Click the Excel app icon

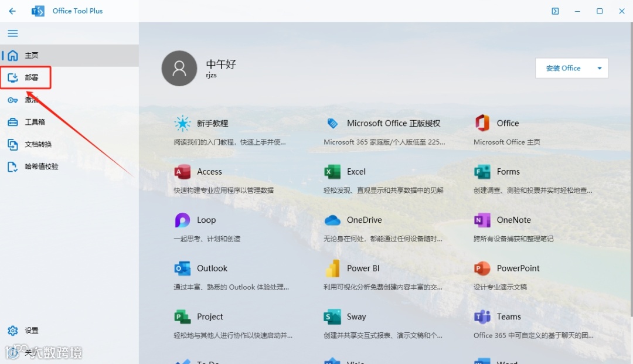[x=332, y=172]
